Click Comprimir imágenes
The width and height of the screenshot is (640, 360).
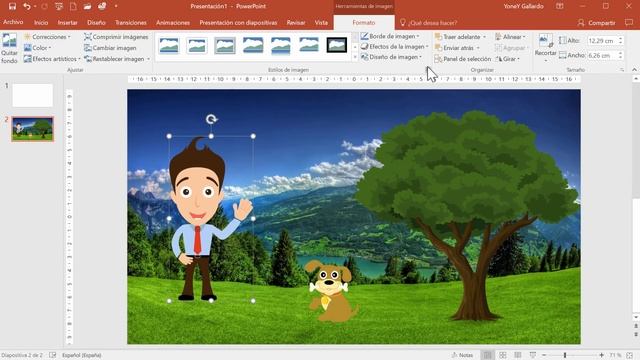pyautogui.click(x=116, y=37)
